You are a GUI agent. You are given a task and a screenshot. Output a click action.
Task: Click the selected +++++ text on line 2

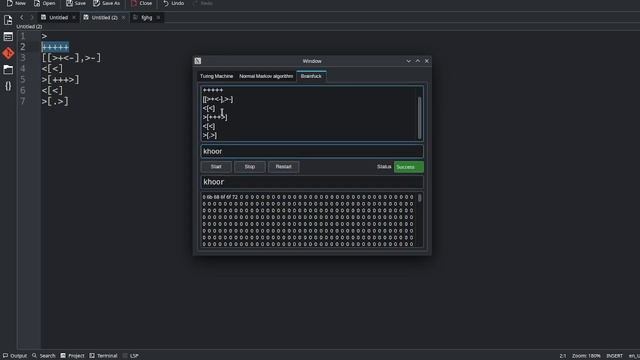(x=55, y=47)
